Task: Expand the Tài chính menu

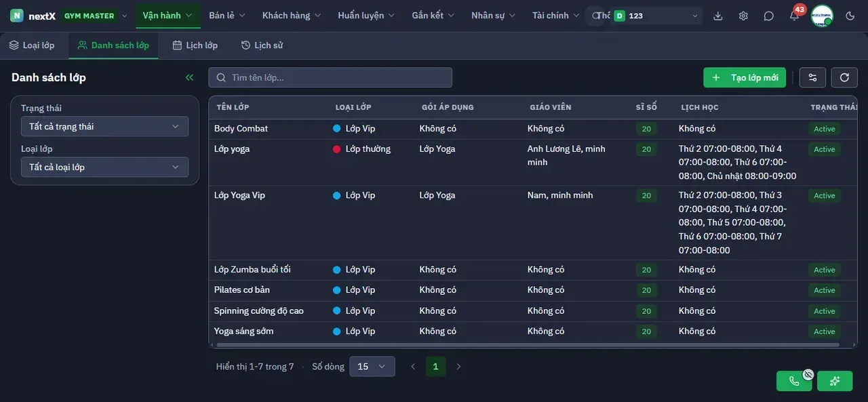Action: (556, 16)
